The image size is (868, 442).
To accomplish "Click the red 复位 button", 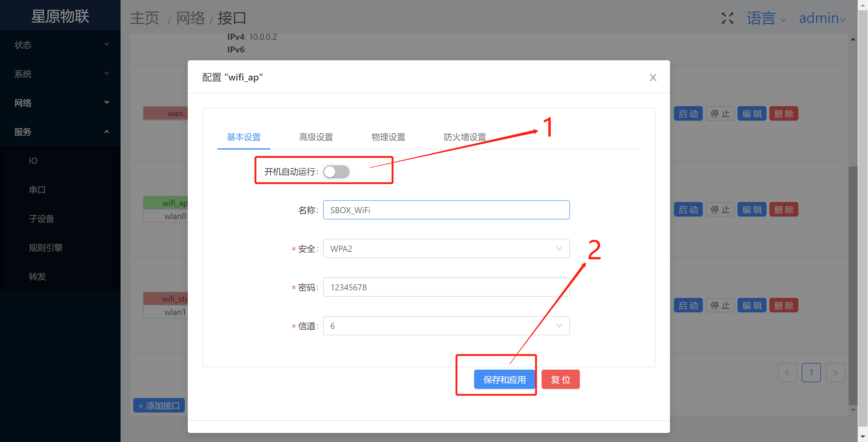I will (560, 380).
